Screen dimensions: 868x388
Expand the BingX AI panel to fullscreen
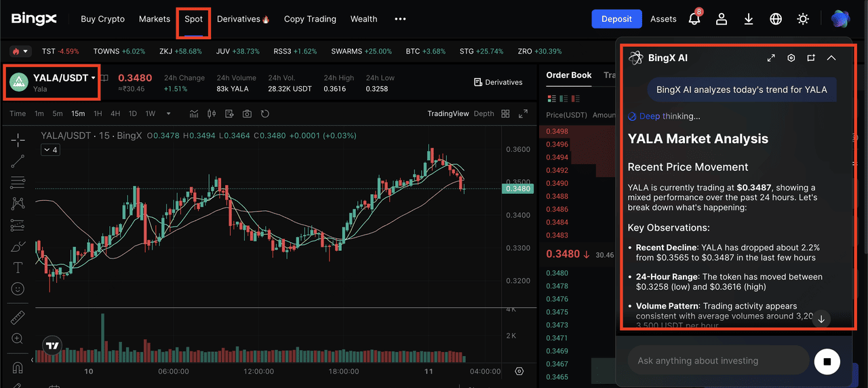(x=771, y=58)
